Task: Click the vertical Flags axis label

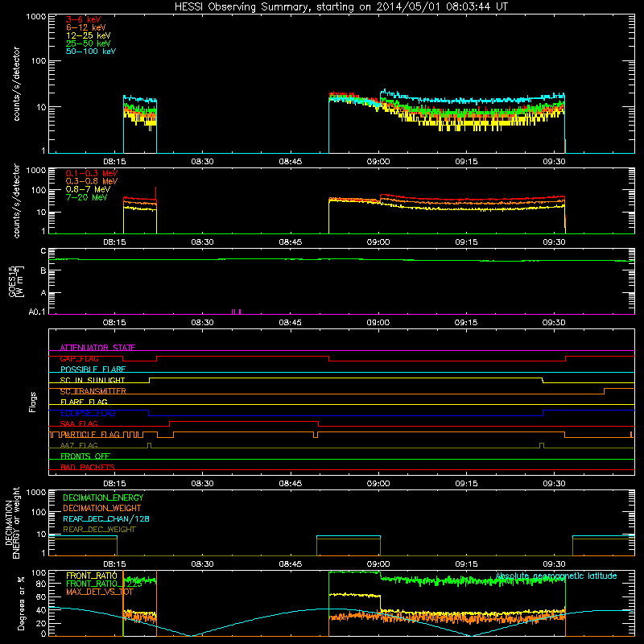Action: 33,402
